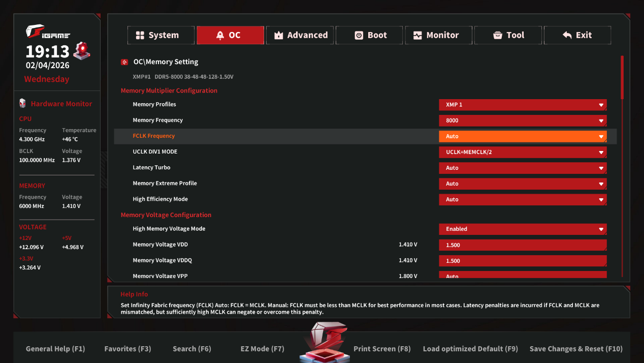The height and width of the screenshot is (363, 644).
Task: Open Search (F6)
Action: click(x=191, y=349)
